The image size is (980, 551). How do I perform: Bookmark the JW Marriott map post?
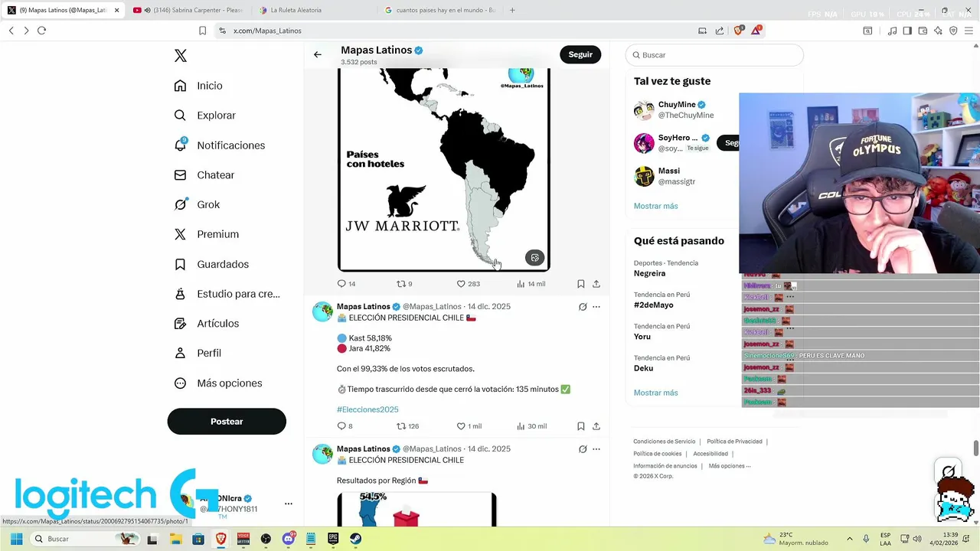(581, 284)
